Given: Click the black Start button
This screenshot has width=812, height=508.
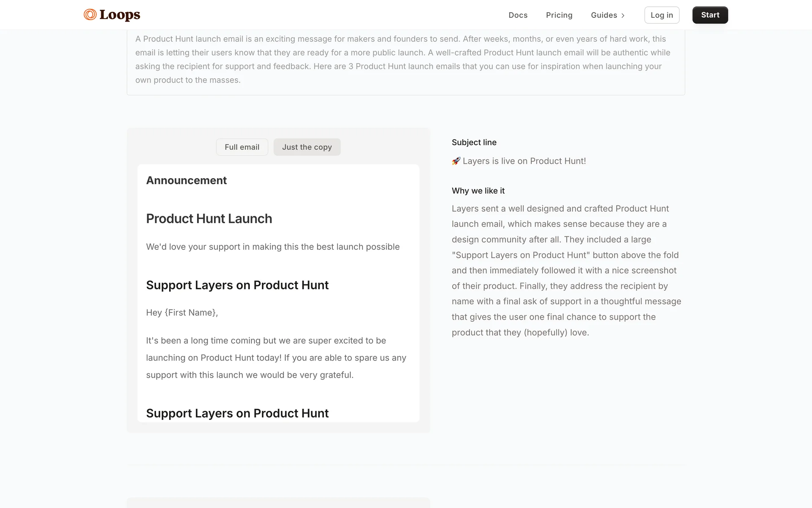Looking at the screenshot, I should click(710, 15).
